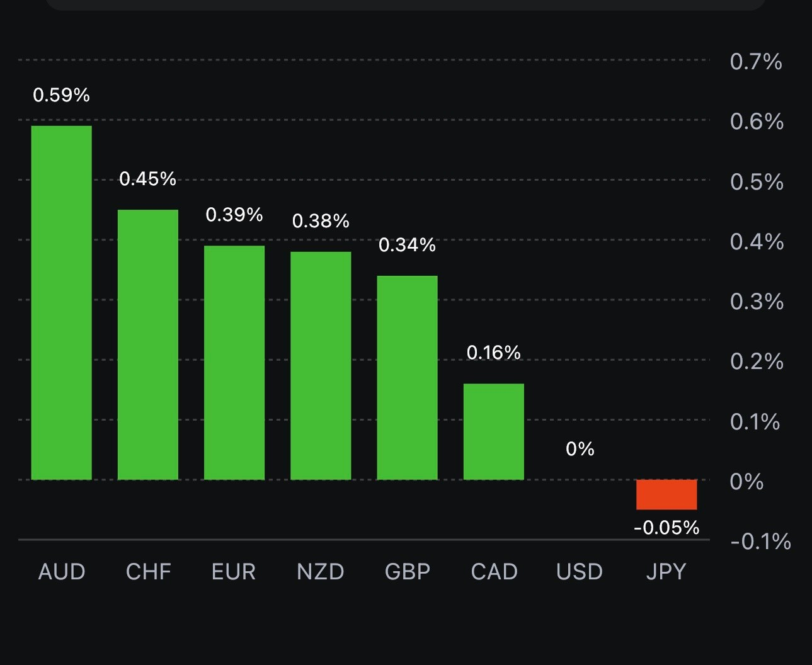
Task: Click the 0.16% value label
Action: click(x=493, y=352)
